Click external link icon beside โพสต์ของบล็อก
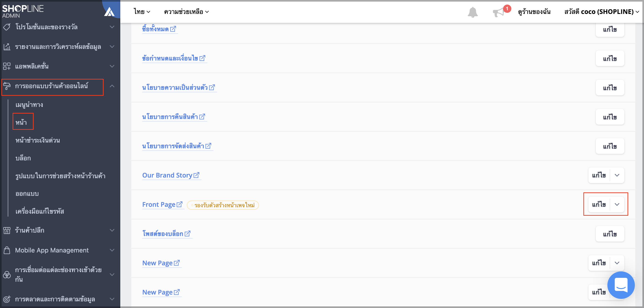 tap(187, 233)
